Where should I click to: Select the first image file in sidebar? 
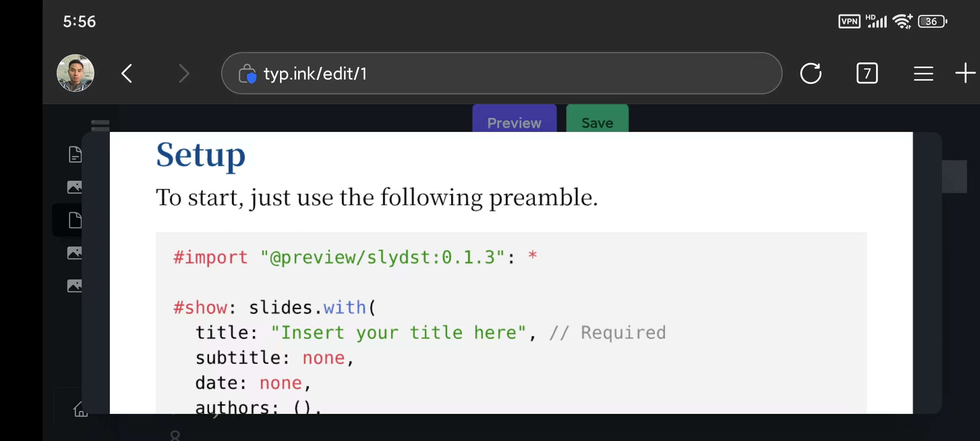tap(74, 187)
